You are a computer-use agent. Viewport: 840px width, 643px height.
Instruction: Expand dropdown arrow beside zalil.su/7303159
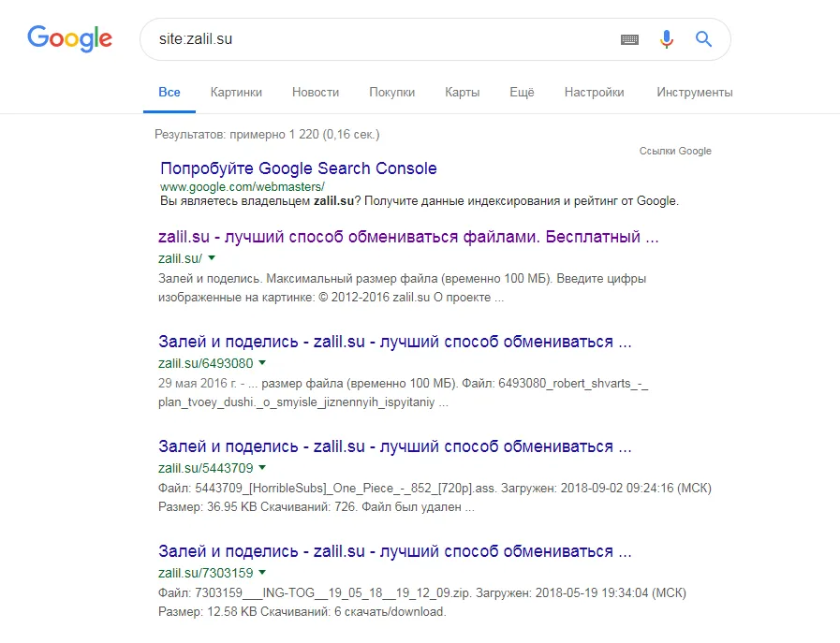[262, 573]
